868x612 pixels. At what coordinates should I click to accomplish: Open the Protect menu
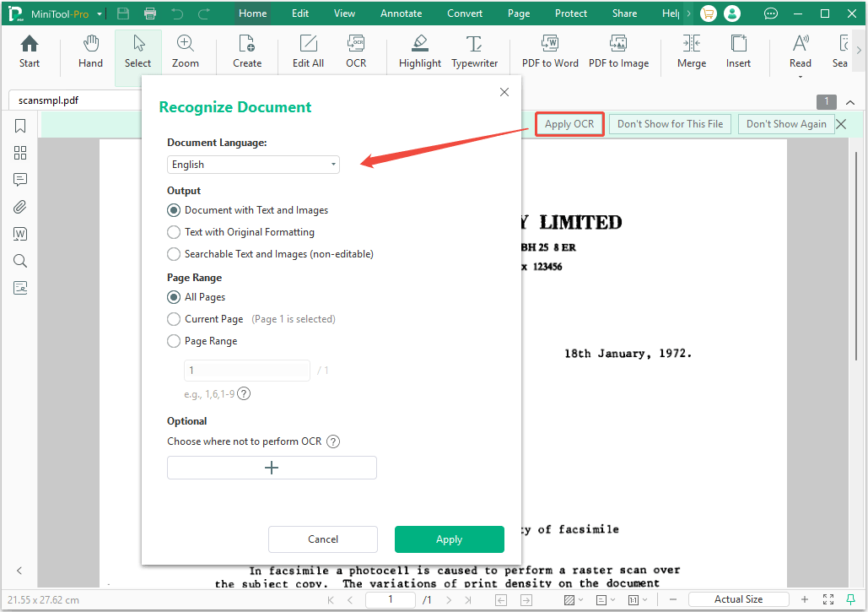(x=571, y=13)
